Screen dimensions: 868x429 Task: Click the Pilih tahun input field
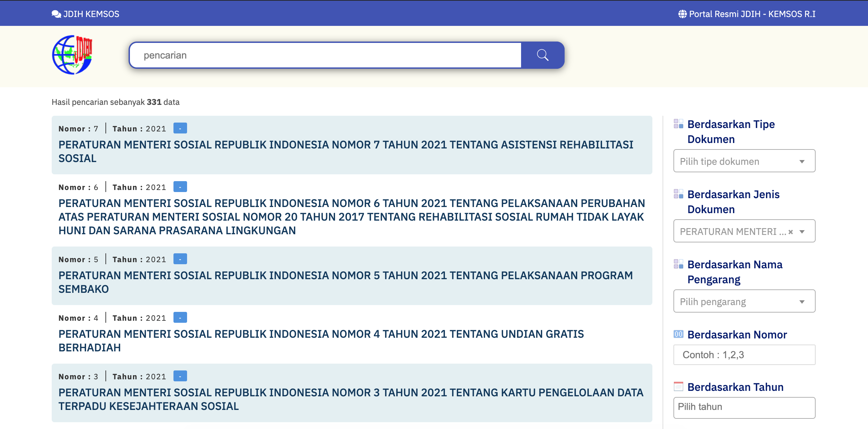point(744,408)
